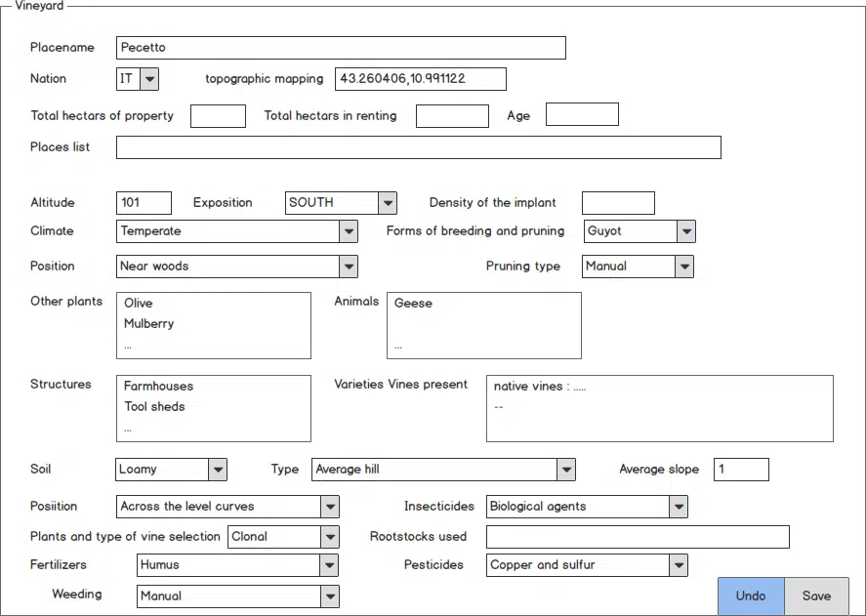866x616 pixels.
Task: Expand the Soil dropdown showing Loamy
Action: 171,470
